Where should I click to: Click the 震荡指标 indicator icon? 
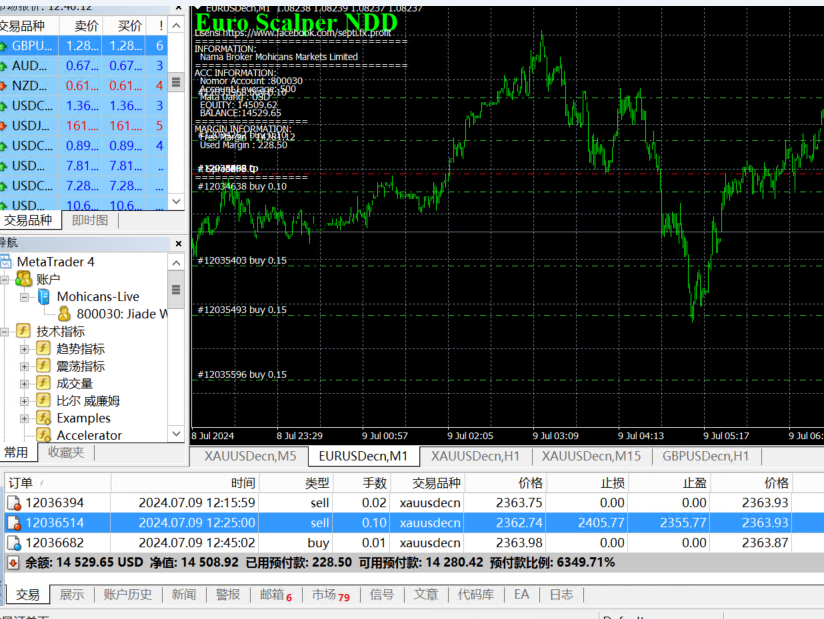pos(44,366)
